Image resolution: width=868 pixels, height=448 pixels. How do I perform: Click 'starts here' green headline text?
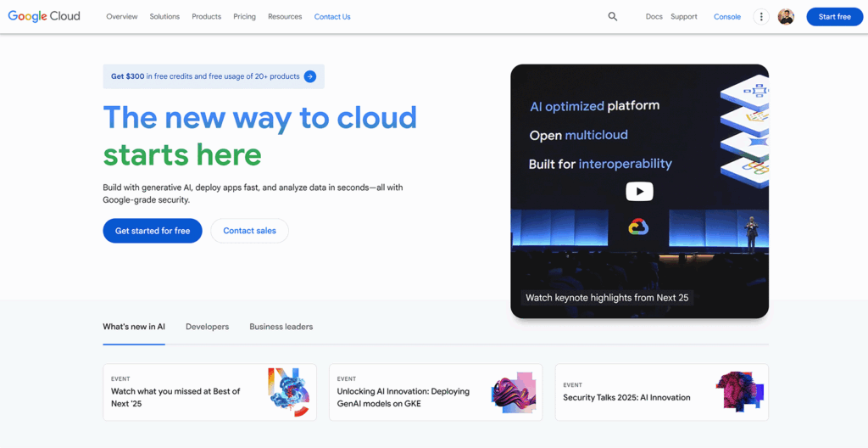coord(182,154)
